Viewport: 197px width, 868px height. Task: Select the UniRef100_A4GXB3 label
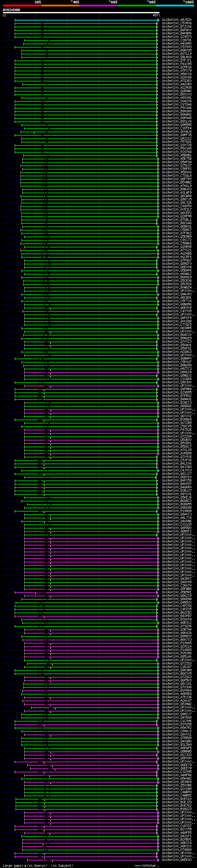click(x=177, y=84)
